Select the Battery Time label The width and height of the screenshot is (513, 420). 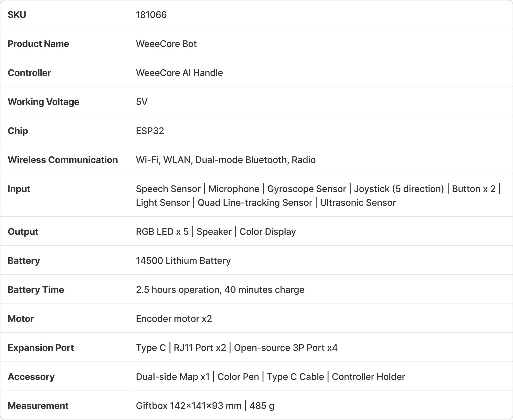coord(36,290)
